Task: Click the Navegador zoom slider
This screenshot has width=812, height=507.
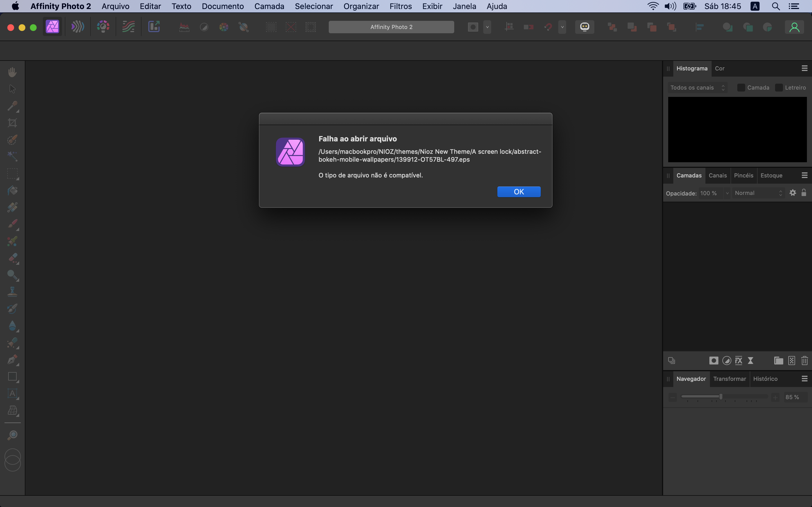Action: (x=720, y=397)
